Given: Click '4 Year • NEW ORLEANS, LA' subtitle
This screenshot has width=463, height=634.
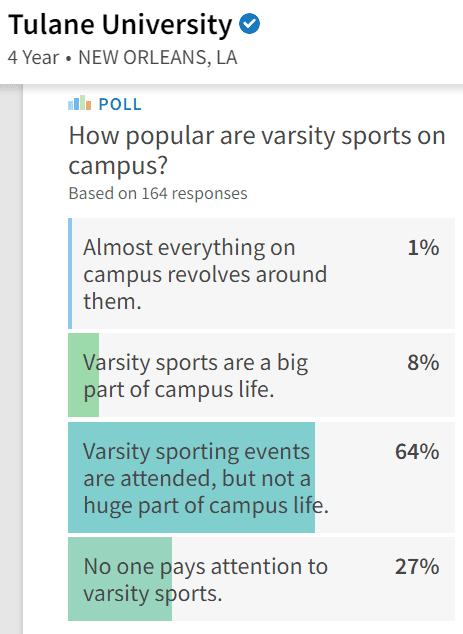Looking at the screenshot, I should (123, 57).
